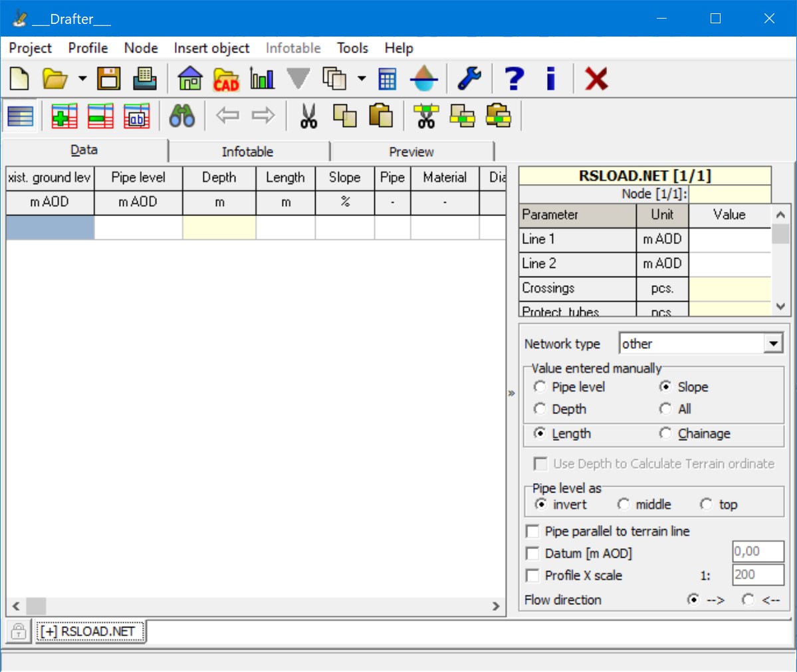The width and height of the screenshot is (797, 672).
Task: Choose Chainage instead of Length
Action: click(665, 433)
